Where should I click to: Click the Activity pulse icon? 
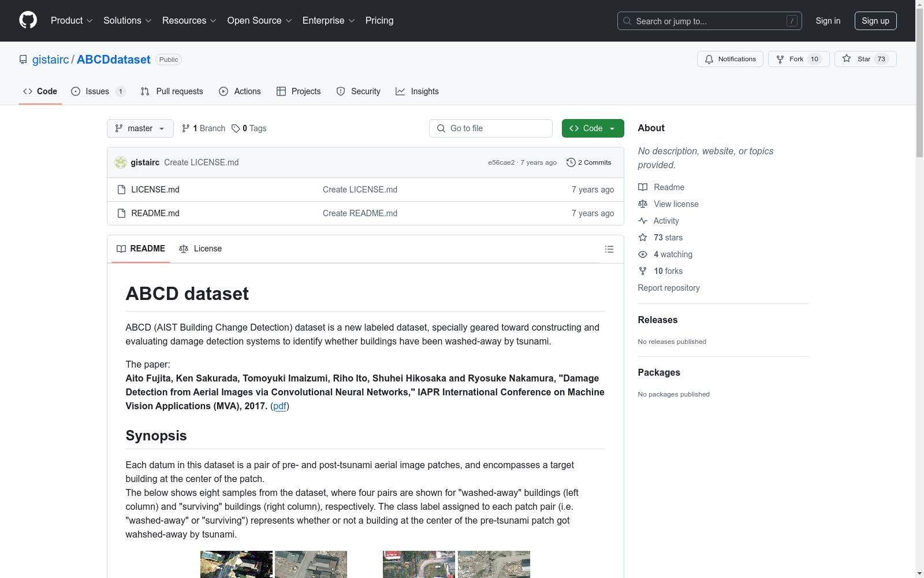(643, 220)
